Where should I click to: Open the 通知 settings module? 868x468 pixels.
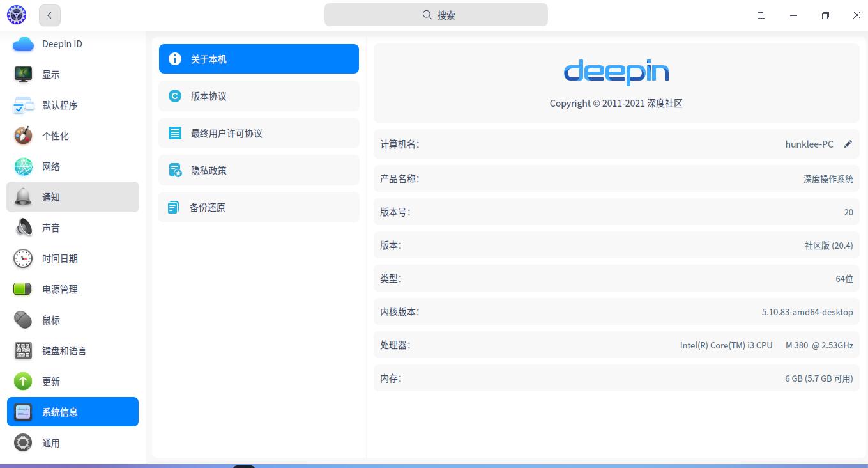[x=73, y=197]
